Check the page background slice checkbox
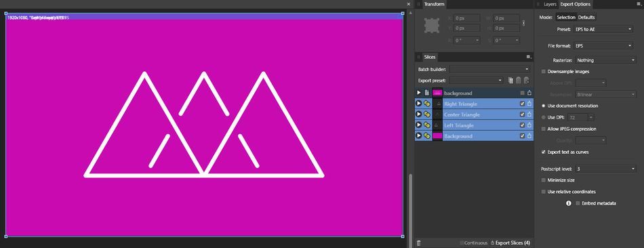Image resolution: width=644 pixels, height=248 pixels. (x=522, y=93)
